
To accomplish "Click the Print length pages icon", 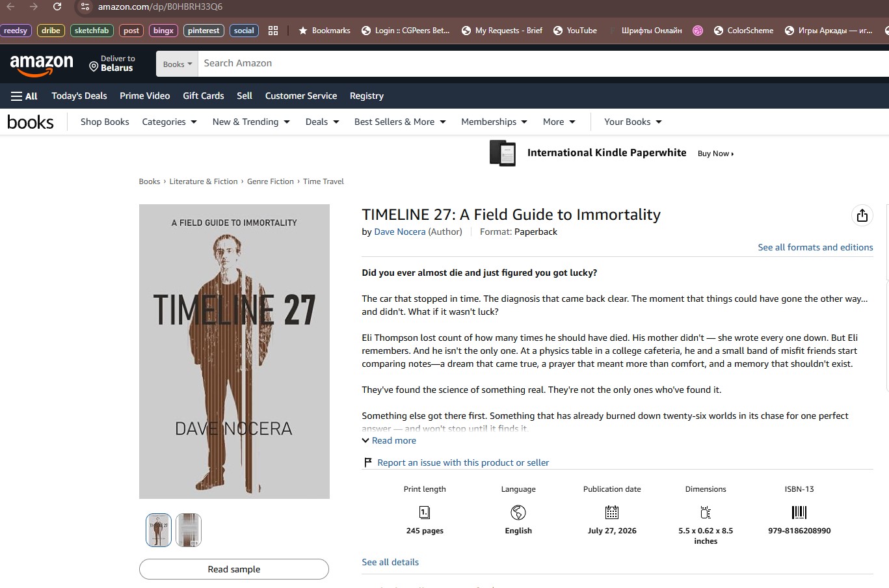I will [x=425, y=513].
